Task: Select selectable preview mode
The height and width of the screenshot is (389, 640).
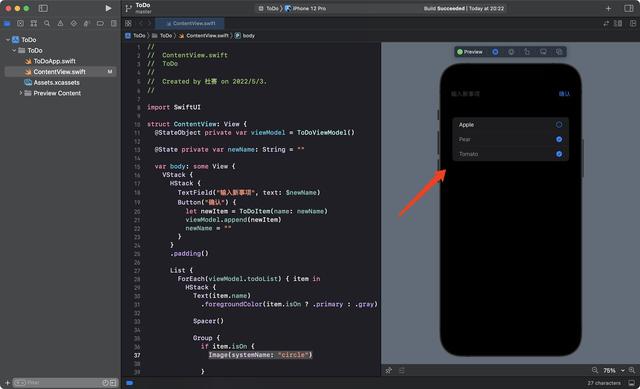Action: (511, 52)
